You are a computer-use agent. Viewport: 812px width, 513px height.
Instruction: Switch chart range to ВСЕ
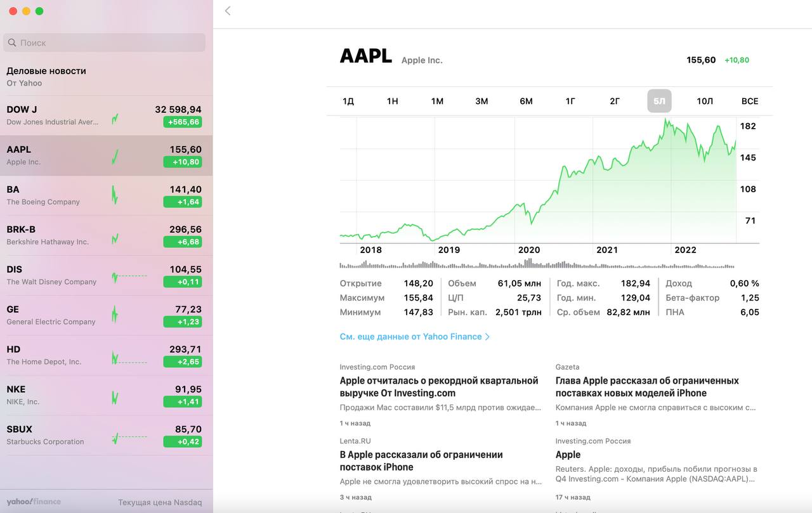tap(750, 101)
